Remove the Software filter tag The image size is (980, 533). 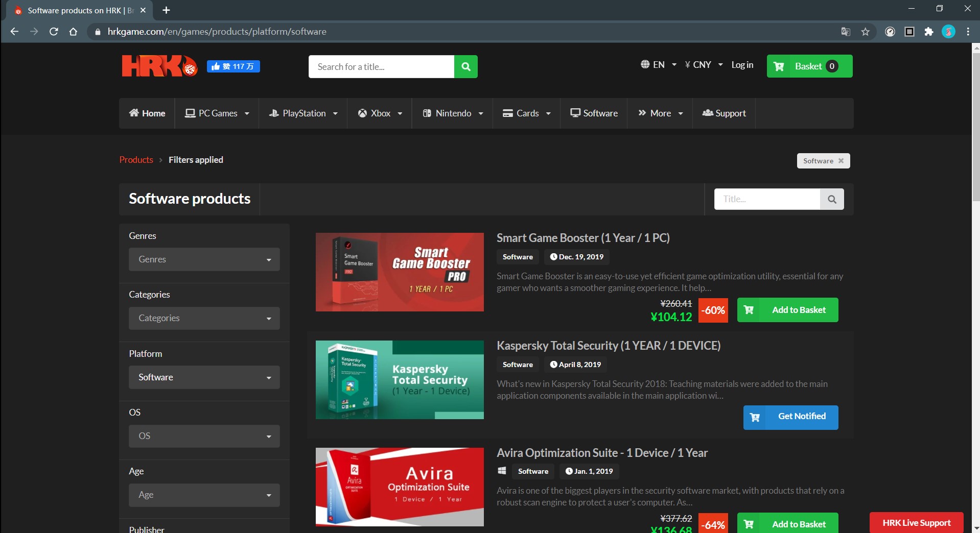(x=841, y=161)
